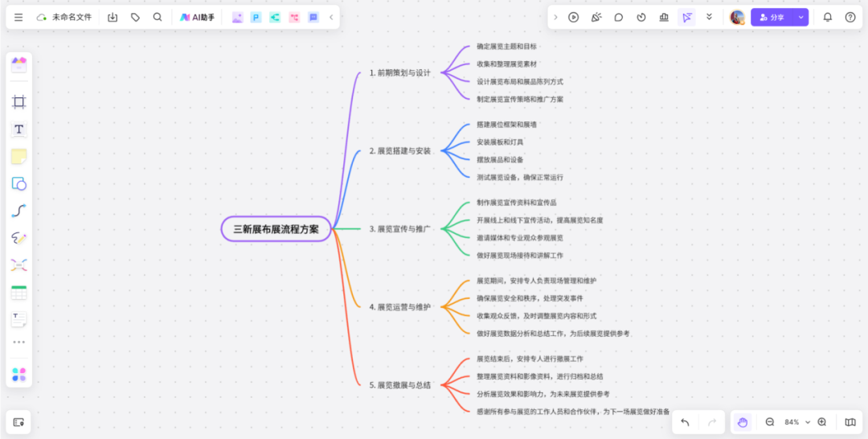Click the undo arrow

pos(685,422)
